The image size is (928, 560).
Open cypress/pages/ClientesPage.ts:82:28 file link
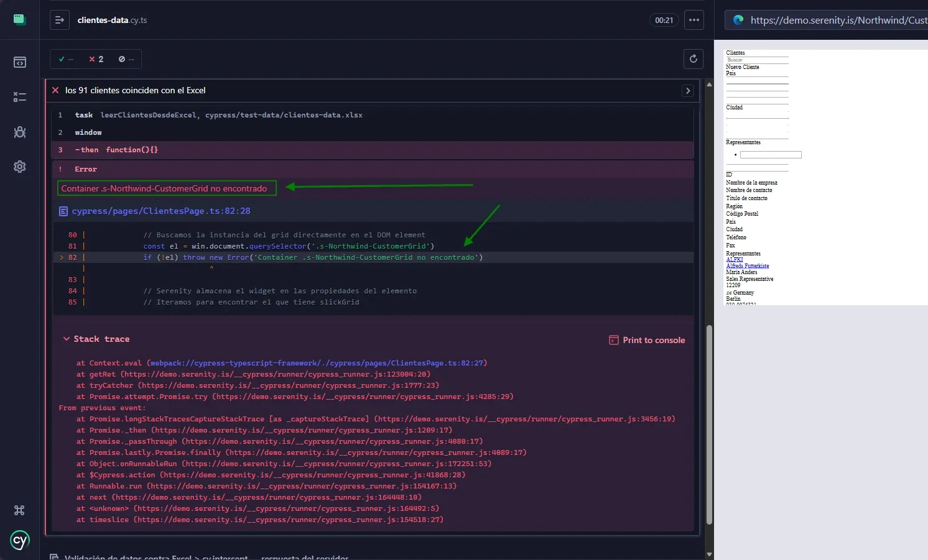point(161,211)
